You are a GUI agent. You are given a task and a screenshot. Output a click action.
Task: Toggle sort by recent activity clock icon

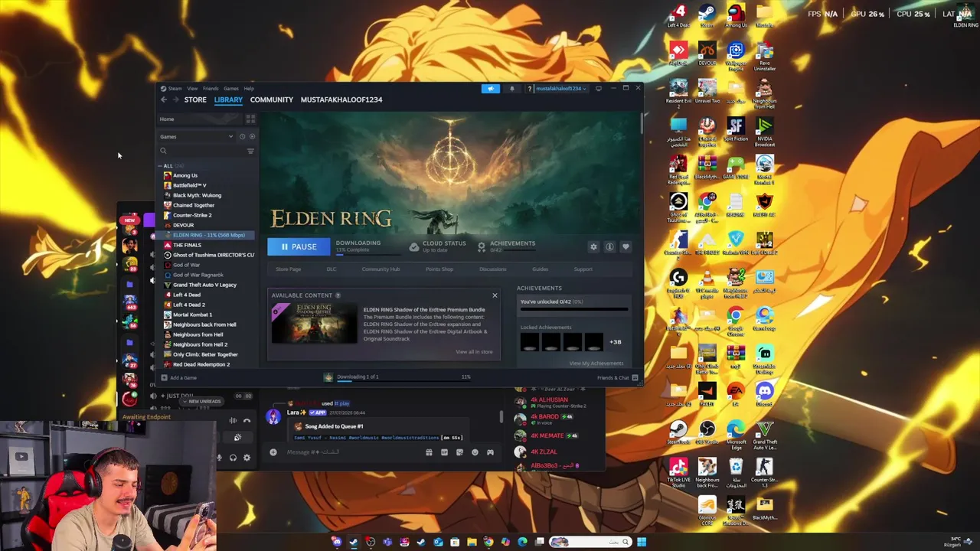click(x=242, y=137)
